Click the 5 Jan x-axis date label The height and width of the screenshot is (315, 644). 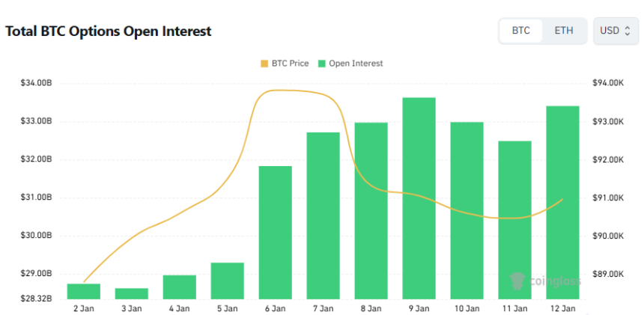[x=227, y=308]
